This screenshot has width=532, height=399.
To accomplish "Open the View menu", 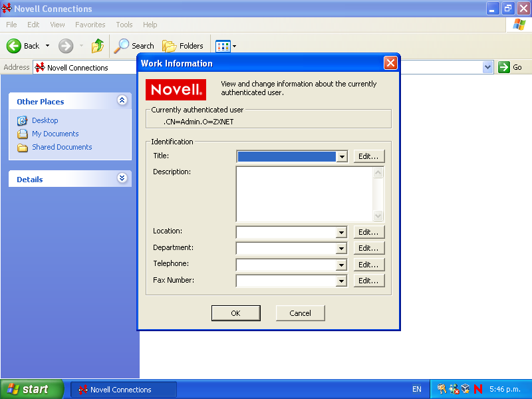I will pos(57,25).
